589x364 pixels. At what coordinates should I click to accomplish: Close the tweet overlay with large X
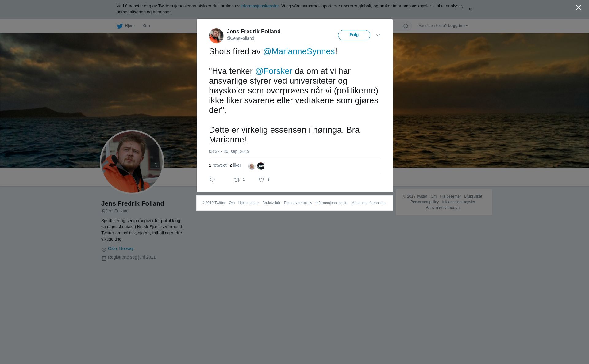[x=579, y=7]
